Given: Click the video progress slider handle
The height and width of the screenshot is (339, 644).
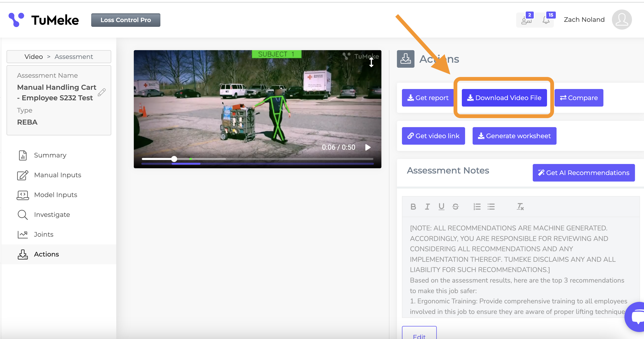Looking at the screenshot, I should 174,159.
